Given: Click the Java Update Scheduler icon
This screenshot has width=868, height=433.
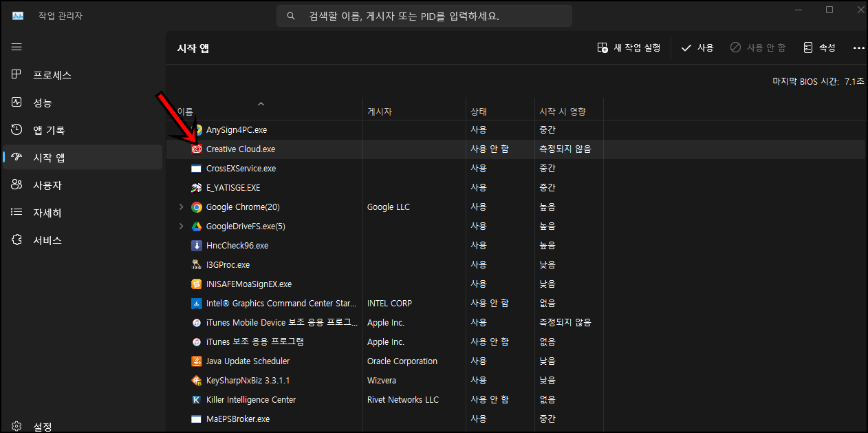Looking at the screenshot, I should coord(196,361).
